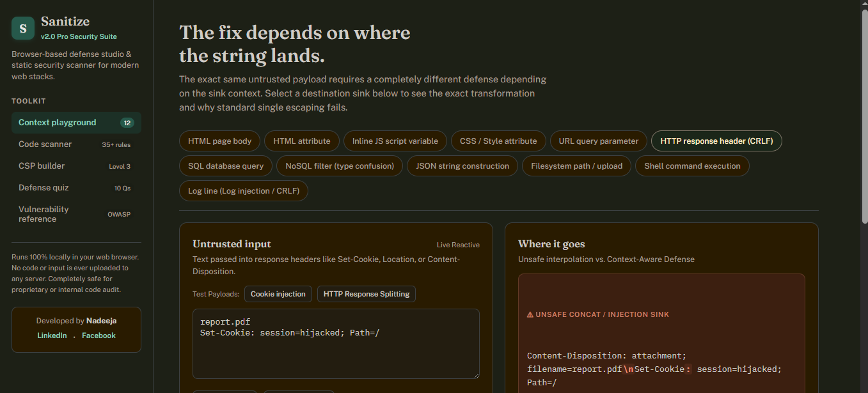Open the Defense quiz
The height and width of the screenshot is (393, 868).
coord(76,188)
